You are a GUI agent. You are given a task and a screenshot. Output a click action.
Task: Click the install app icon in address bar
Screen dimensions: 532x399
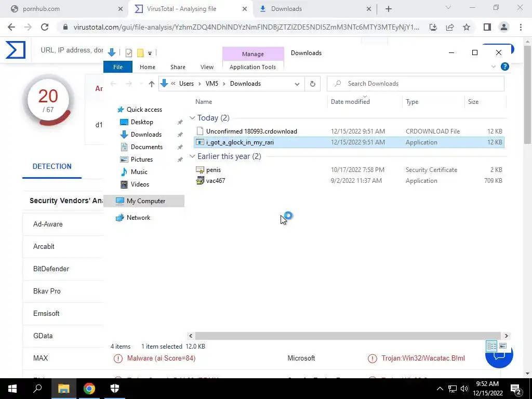click(x=433, y=27)
